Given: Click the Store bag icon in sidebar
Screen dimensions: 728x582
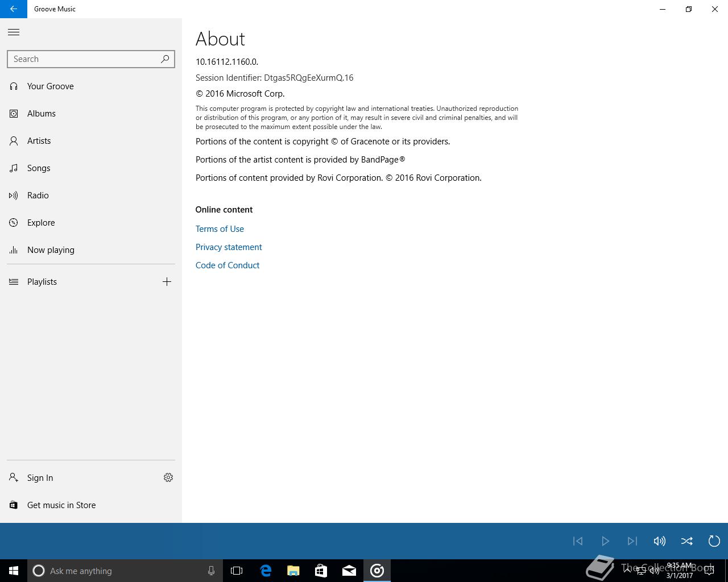Looking at the screenshot, I should [14, 505].
